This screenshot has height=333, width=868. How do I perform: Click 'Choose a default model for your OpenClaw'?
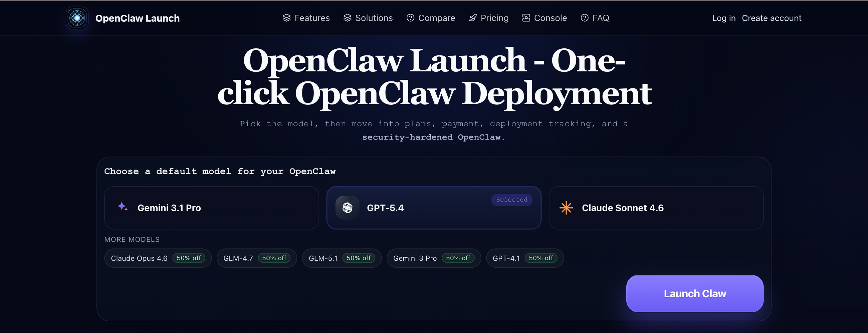(220, 172)
